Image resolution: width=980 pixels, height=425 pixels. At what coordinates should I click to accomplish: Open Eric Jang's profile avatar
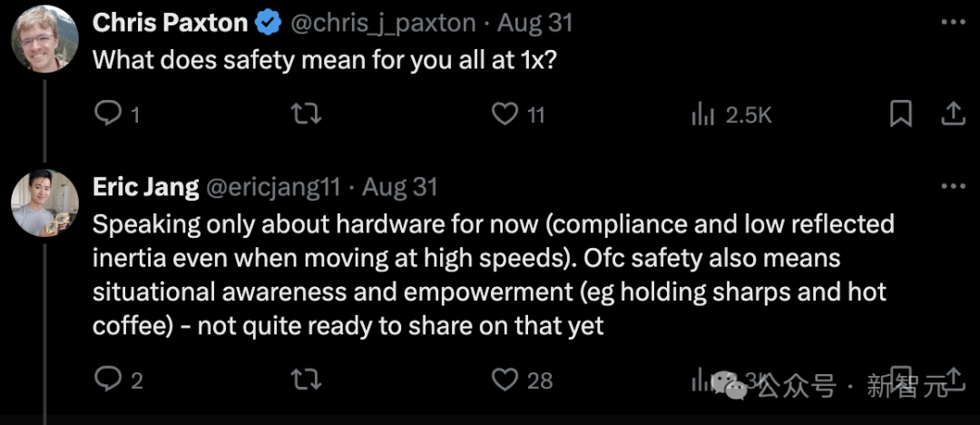pyautogui.click(x=44, y=203)
